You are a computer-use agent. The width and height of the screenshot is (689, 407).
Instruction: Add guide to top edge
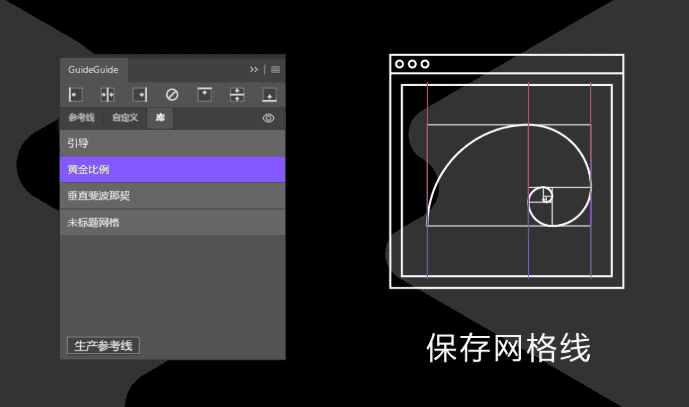point(204,94)
